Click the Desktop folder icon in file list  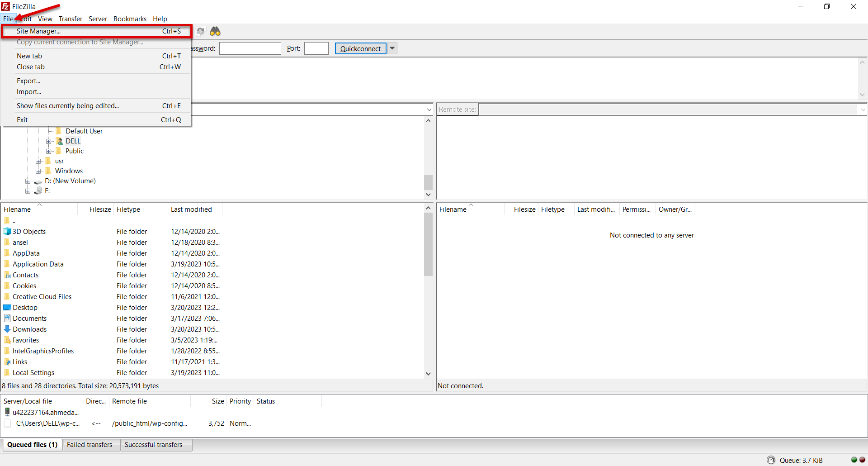tap(7, 308)
